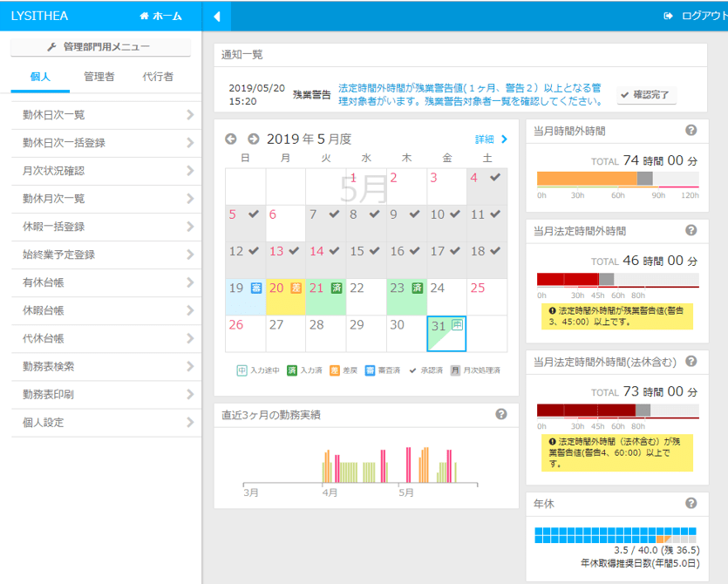Screen dimensions: 728x584
Task: Open help for 当月法定時間外時間 panel
Action: tap(691, 231)
